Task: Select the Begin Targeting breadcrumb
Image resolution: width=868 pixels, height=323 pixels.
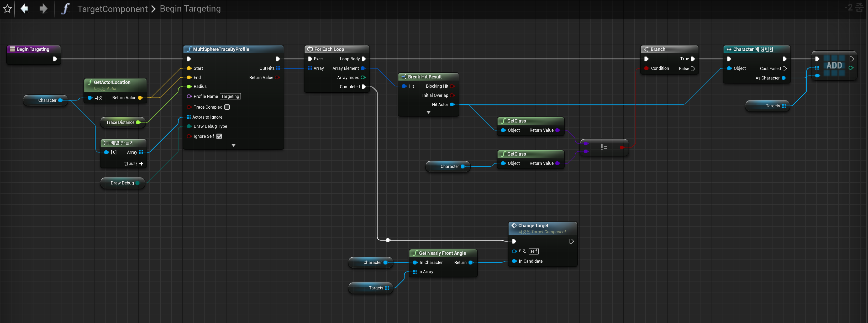Action: tap(190, 9)
